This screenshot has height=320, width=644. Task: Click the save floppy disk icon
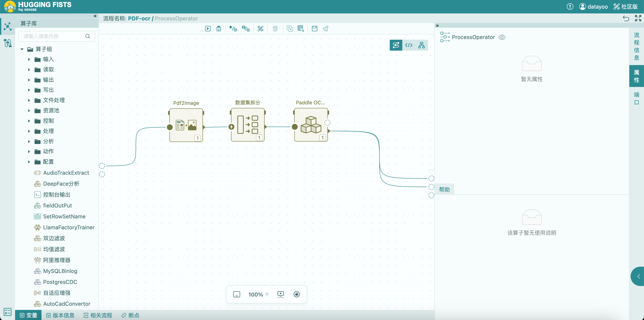tap(314, 29)
